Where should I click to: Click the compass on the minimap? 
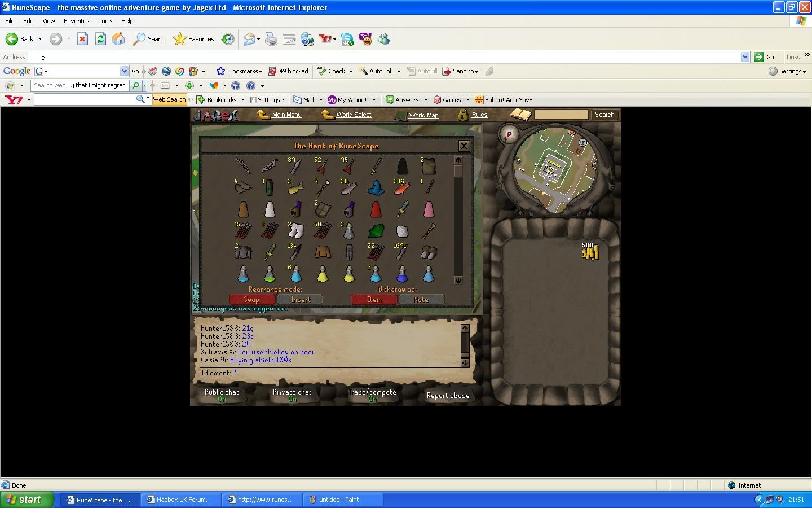tap(509, 134)
